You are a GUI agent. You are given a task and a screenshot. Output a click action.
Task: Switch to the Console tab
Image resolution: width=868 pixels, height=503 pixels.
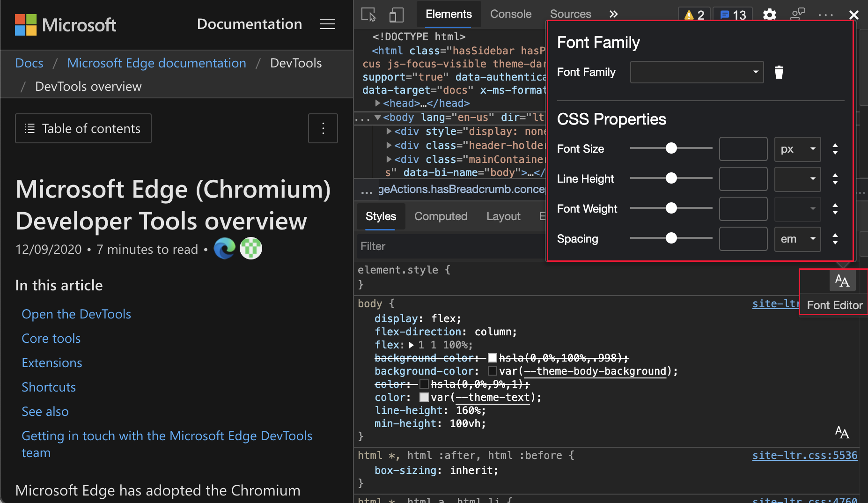click(x=510, y=14)
